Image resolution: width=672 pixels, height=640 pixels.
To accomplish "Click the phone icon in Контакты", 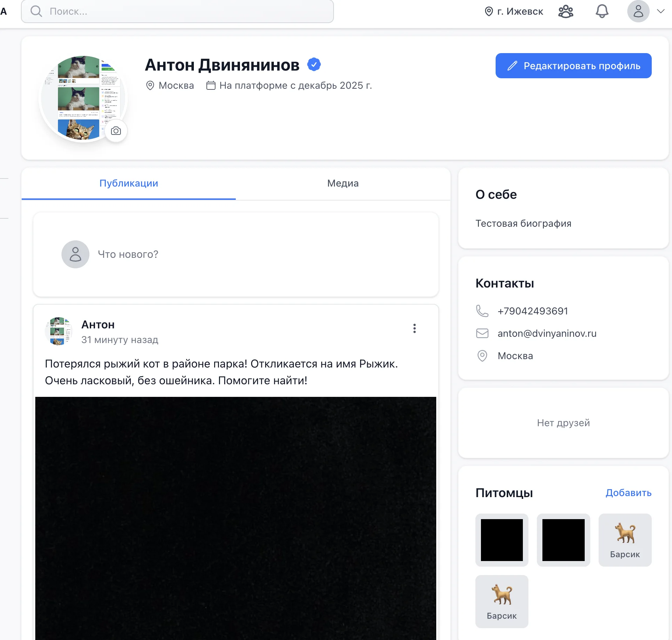I will click(x=482, y=311).
